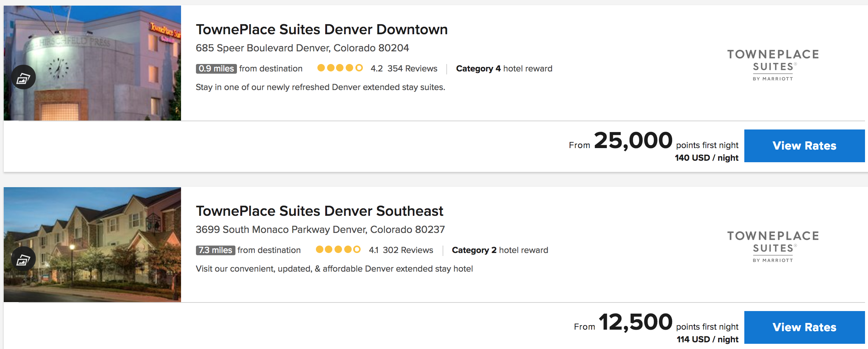Select the 7.3 miles distance badge
This screenshot has width=868, height=349.
tap(215, 250)
